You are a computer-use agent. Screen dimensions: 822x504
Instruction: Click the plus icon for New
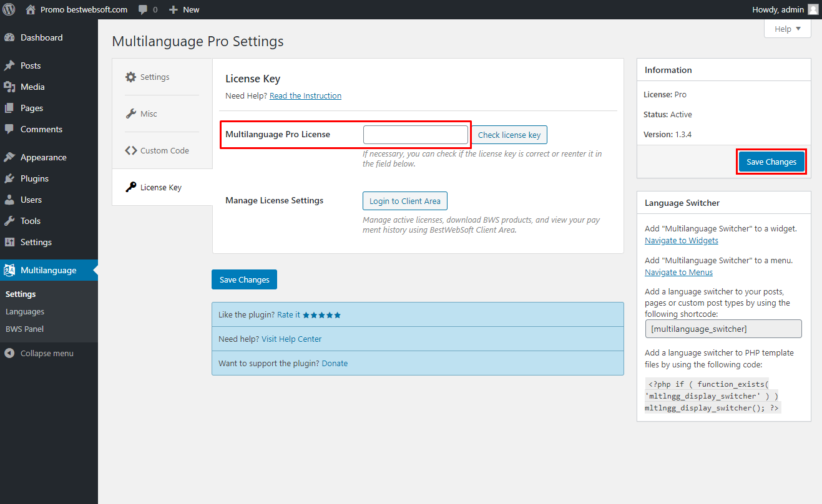pyautogui.click(x=174, y=9)
